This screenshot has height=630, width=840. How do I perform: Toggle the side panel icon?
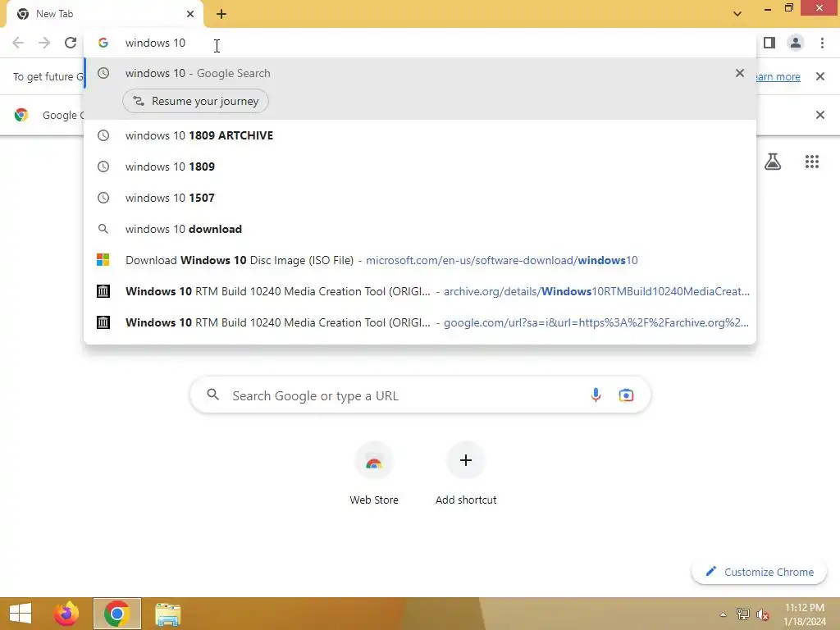pos(769,43)
